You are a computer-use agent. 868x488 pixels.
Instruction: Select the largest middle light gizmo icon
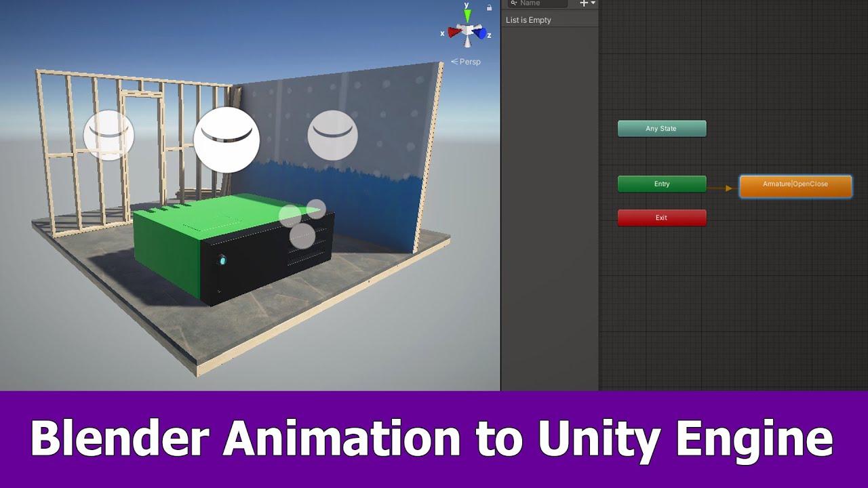point(226,140)
